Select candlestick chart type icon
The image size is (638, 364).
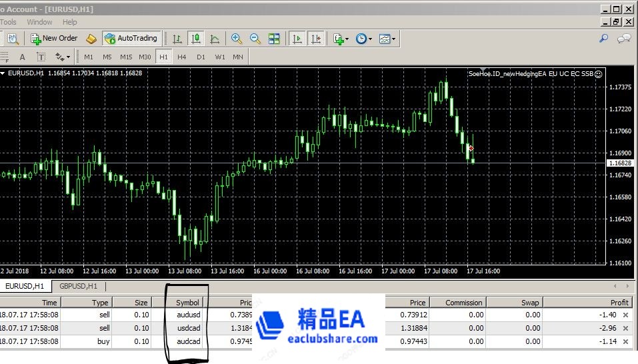click(x=196, y=39)
